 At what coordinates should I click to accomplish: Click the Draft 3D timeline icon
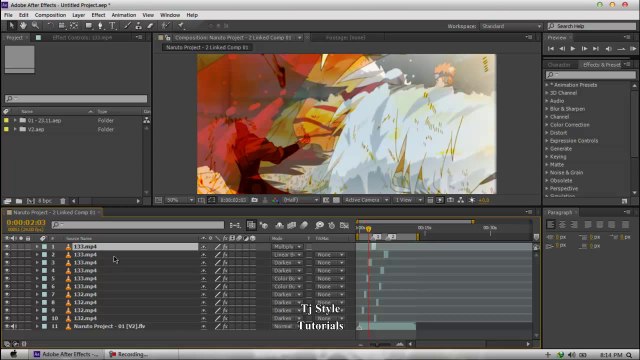pyautogui.click(x=264, y=225)
